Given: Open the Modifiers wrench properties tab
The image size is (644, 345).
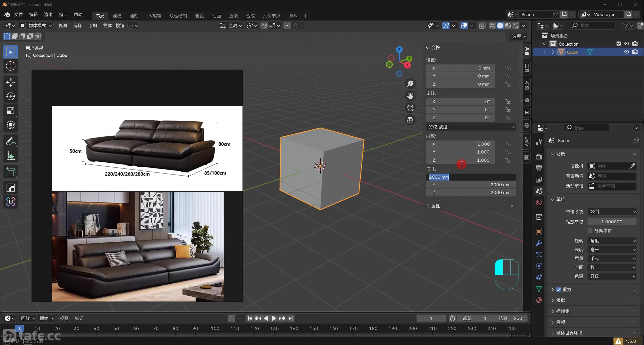Looking at the screenshot, I should (539, 243).
